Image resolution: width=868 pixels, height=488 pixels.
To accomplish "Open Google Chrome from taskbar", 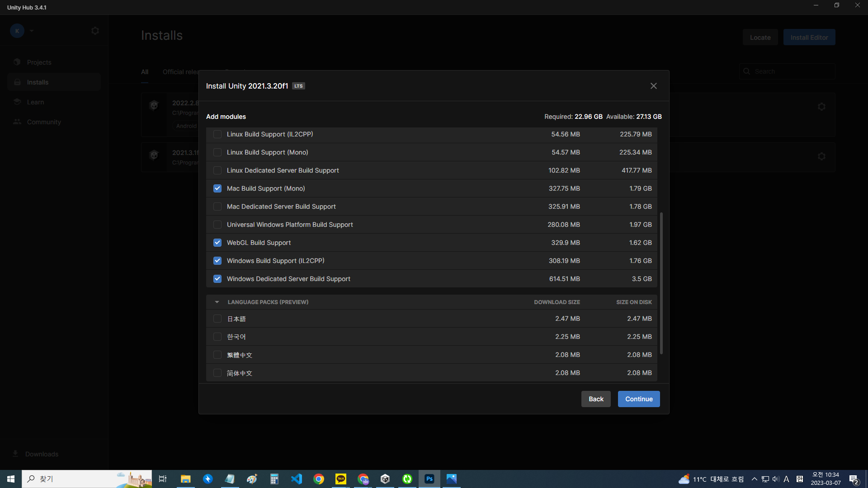I will 319,479.
